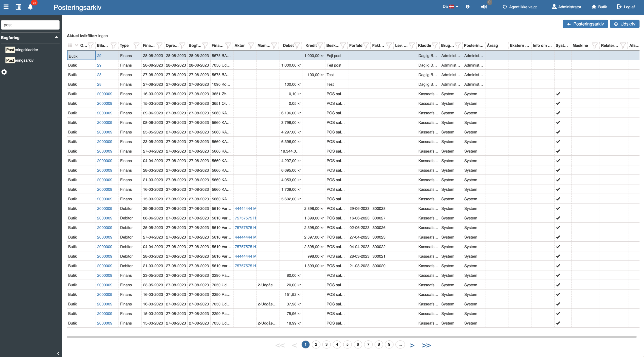The width and height of the screenshot is (644, 357).
Task: Jump to last page double arrow
Action: [426, 345]
